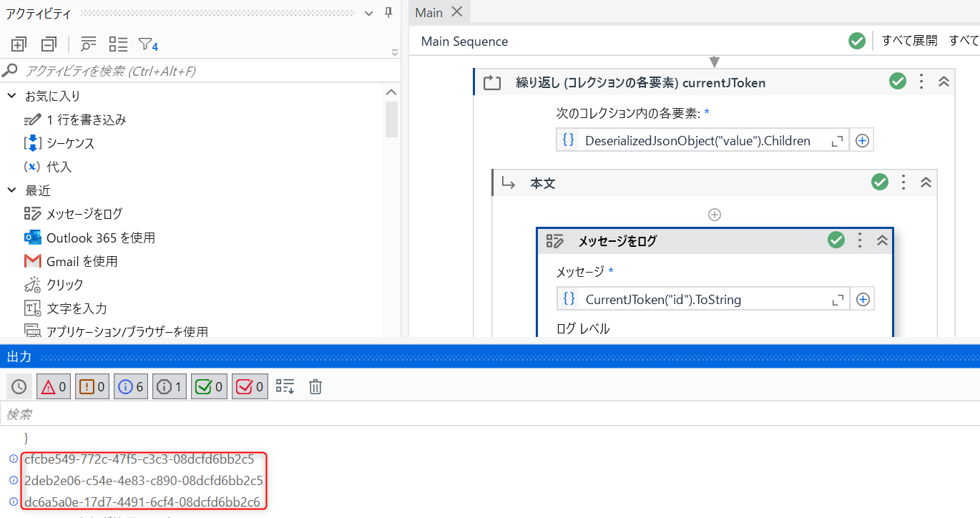980x518 pixels.
Task: Open メッセージをログ activity options menu
Action: point(860,240)
